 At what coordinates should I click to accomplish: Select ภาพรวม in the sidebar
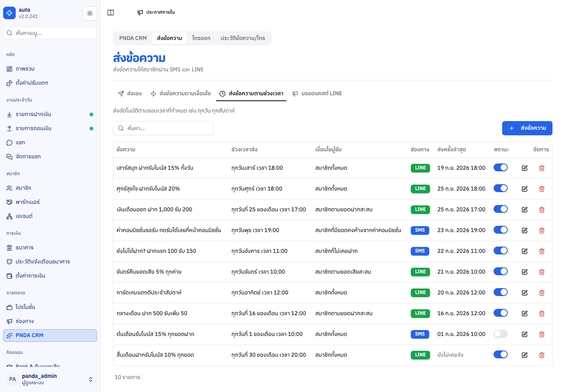(50, 69)
